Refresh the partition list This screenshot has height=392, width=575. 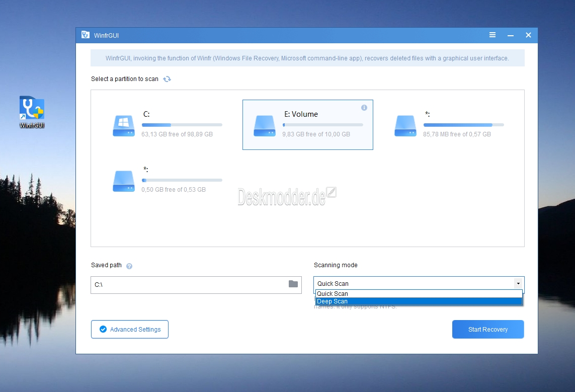(167, 79)
